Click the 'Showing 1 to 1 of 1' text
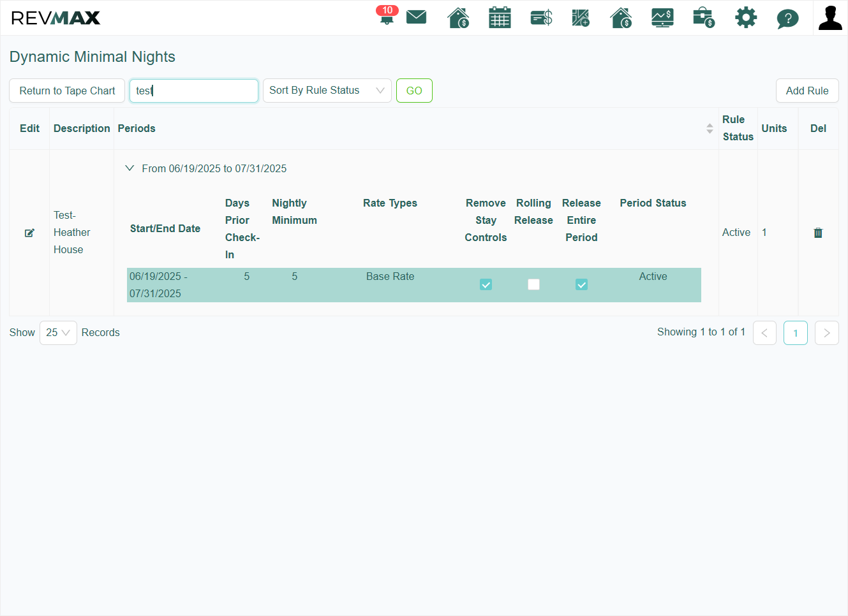The width and height of the screenshot is (848, 616). pyautogui.click(x=701, y=332)
